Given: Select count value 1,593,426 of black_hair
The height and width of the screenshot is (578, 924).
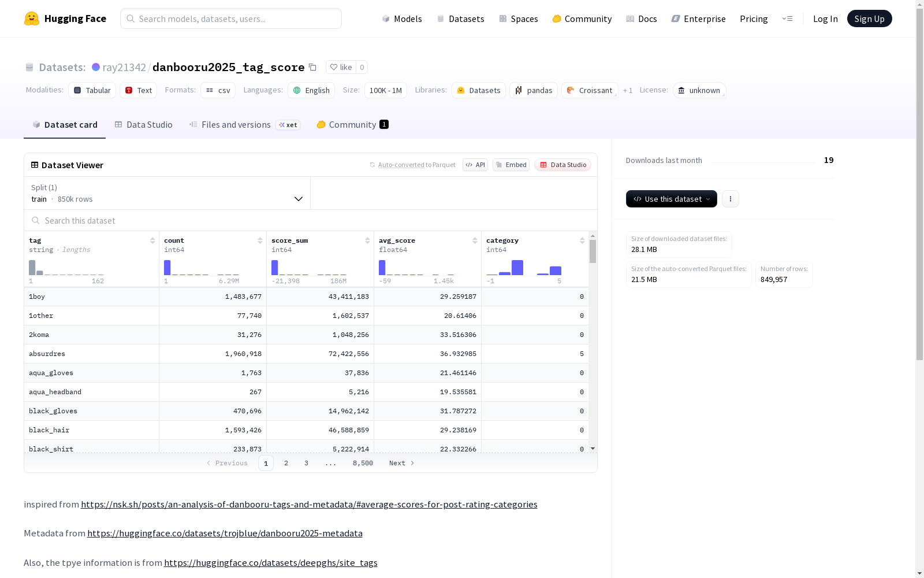Looking at the screenshot, I should pos(243,430).
